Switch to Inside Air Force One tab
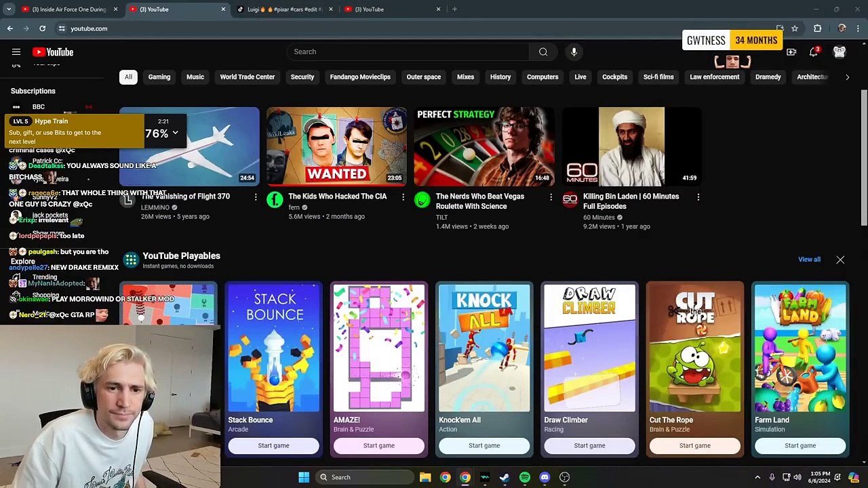The image size is (868, 488). (x=68, y=9)
